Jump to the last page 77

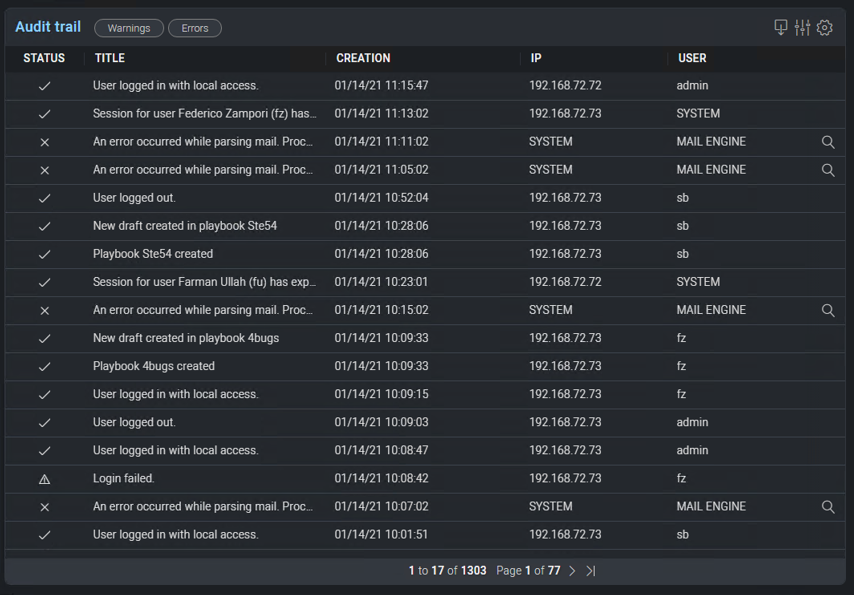pos(590,570)
